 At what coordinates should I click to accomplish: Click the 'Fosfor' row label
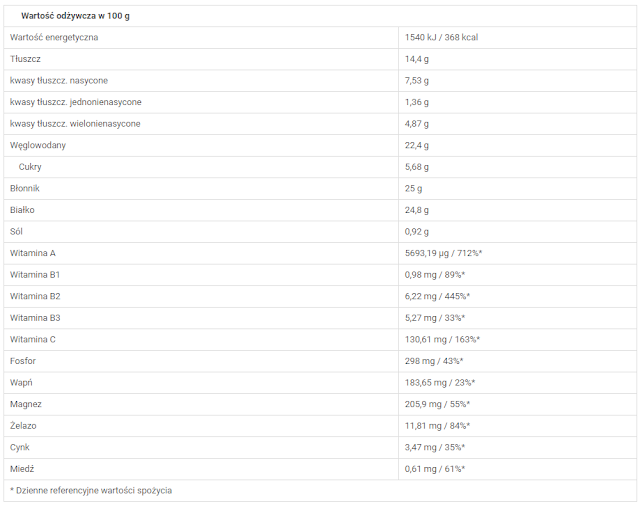point(25,361)
